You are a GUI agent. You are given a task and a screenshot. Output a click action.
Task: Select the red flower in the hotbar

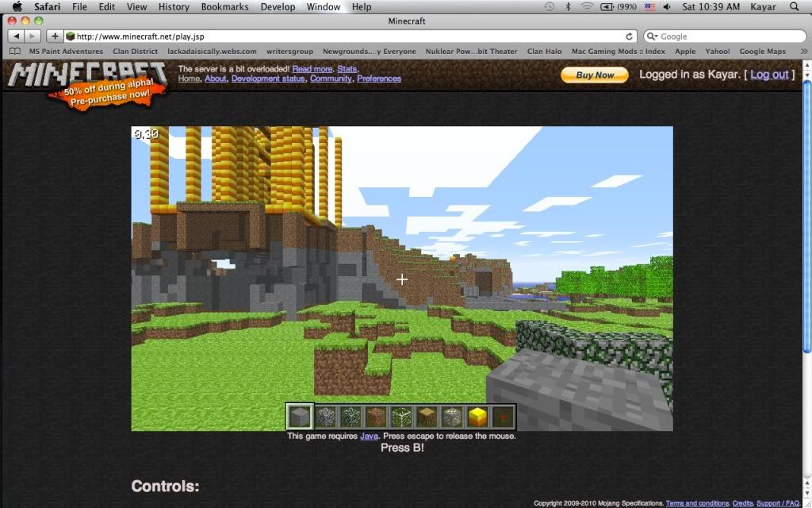click(x=503, y=416)
